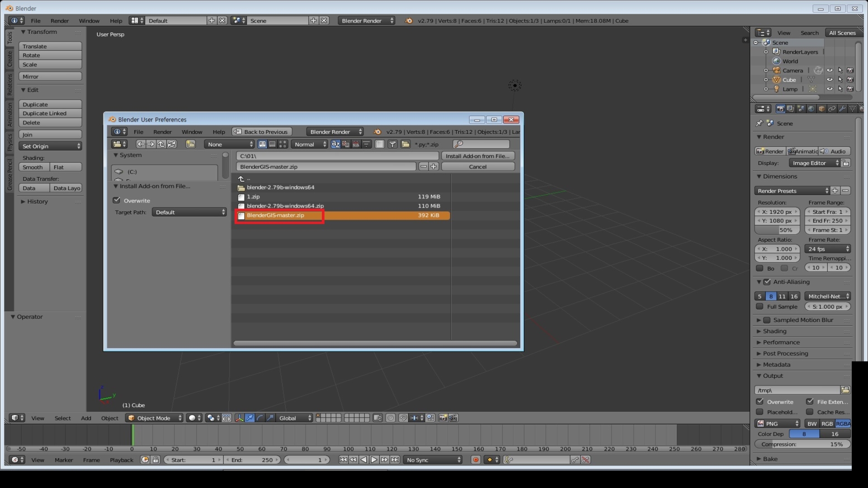Open Constraints properties tab chain icon
This screenshot has width=868, height=488.
click(x=832, y=109)
